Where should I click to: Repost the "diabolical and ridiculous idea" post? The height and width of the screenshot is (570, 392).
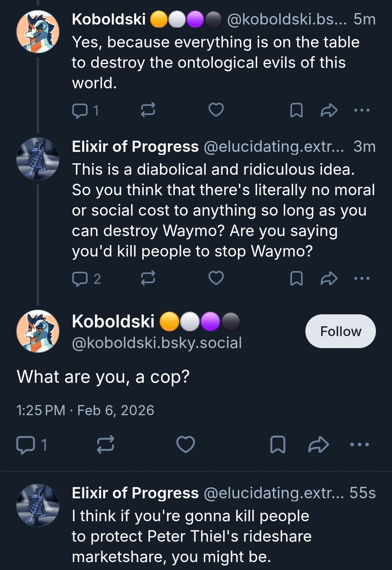point(148,278)
